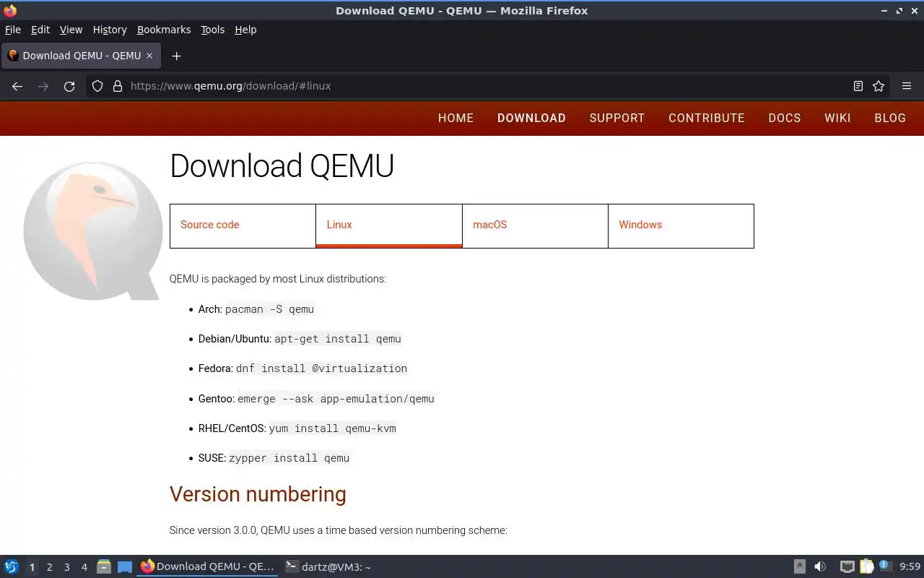
Task: Click the show desktop taskbar icon
Action: click(125, 566)
